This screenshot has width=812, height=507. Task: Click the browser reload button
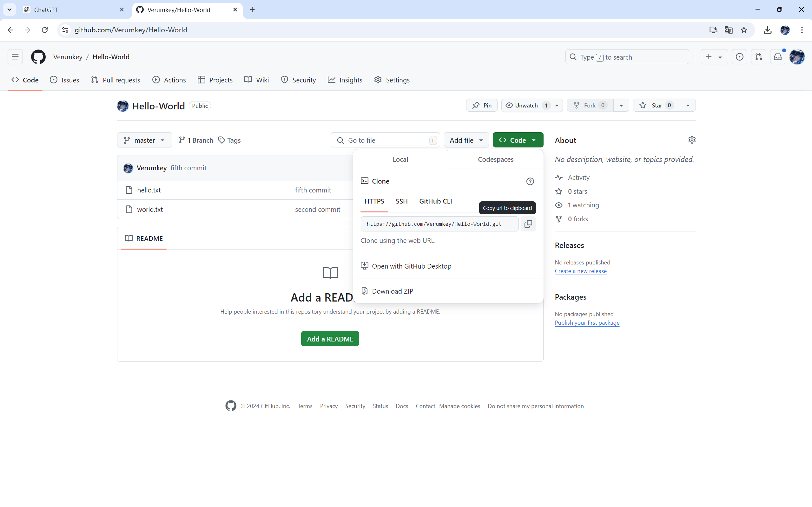(45, 30)
